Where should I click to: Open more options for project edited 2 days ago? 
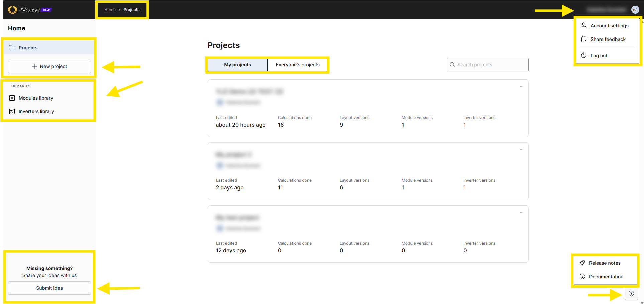point(522,149)
